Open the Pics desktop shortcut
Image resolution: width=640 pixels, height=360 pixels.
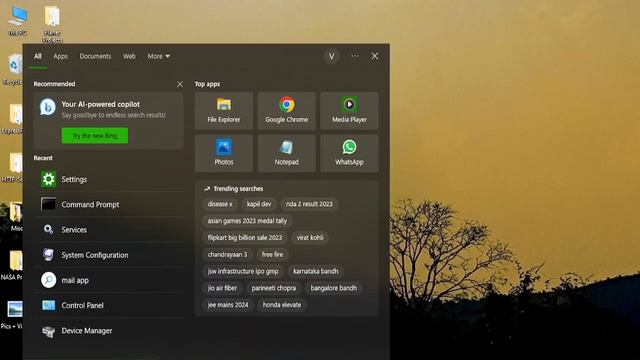coord(12,315)
